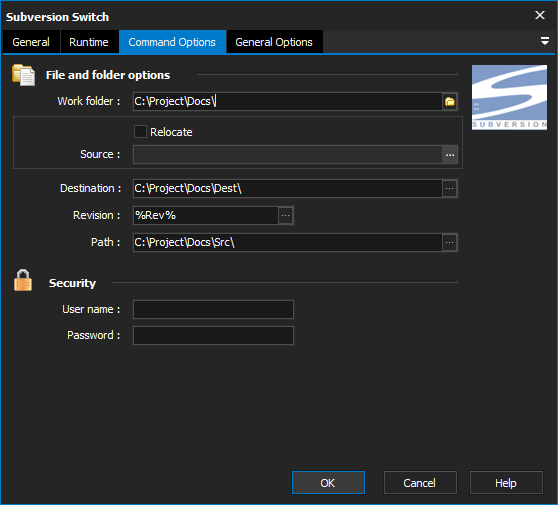Viewport: 558px width, 505px height.
Task: Click the Relocate checkbox label text
Action: (171, 132)
